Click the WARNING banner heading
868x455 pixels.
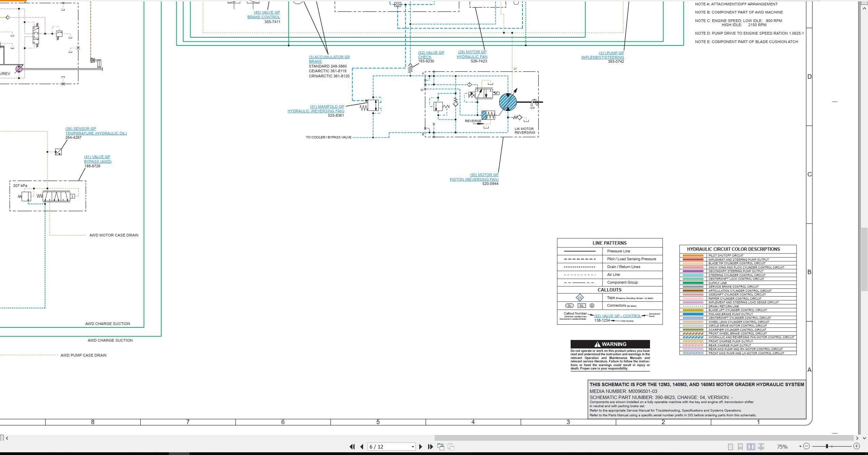(x=610, y=344)
